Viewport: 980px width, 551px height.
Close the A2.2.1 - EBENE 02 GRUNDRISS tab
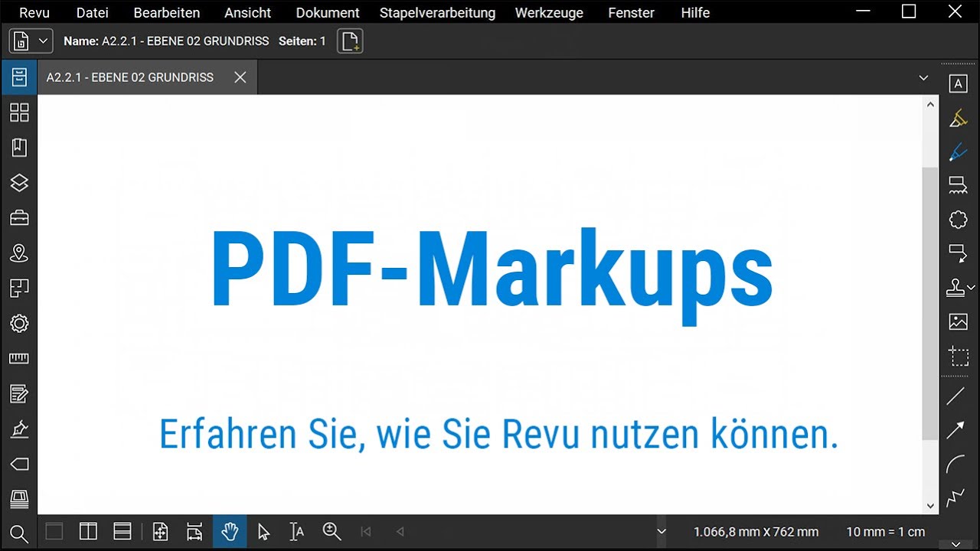pos(240,77)
